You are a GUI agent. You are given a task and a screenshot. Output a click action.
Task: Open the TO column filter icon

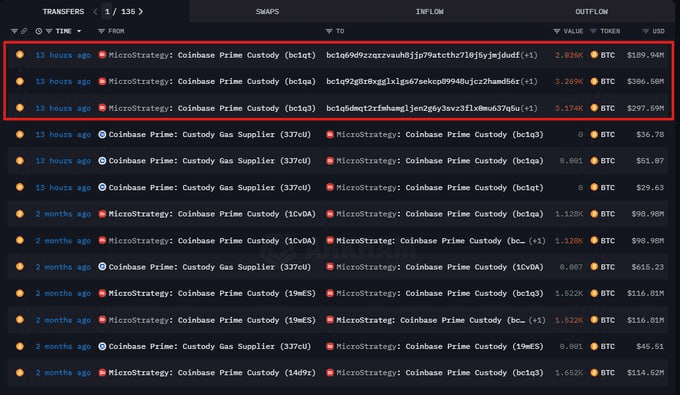(329, 31)
